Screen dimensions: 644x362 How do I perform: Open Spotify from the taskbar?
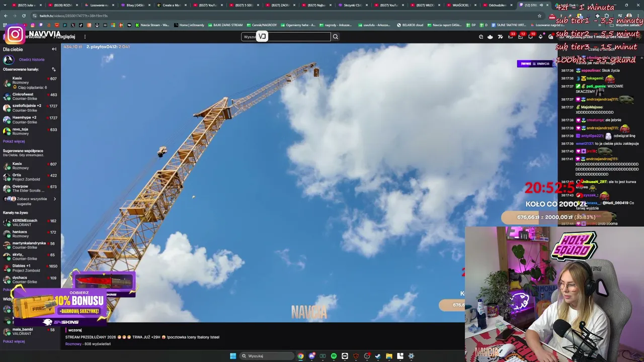[x=334, y=356]
